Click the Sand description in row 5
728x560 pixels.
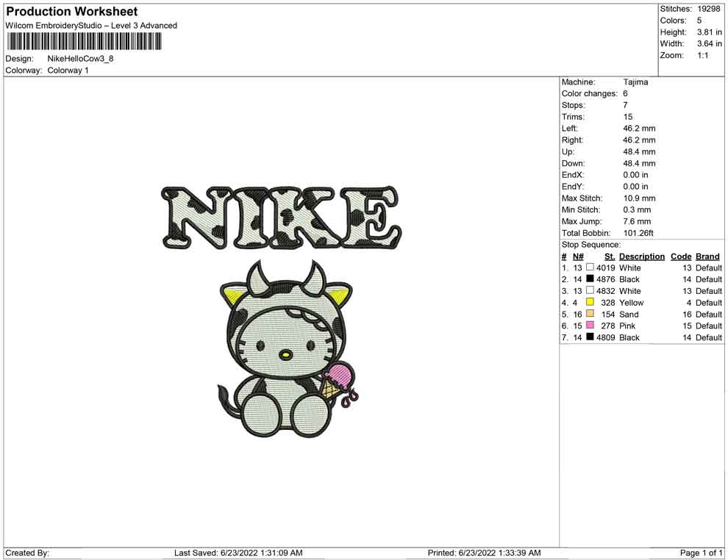(629, 314)
